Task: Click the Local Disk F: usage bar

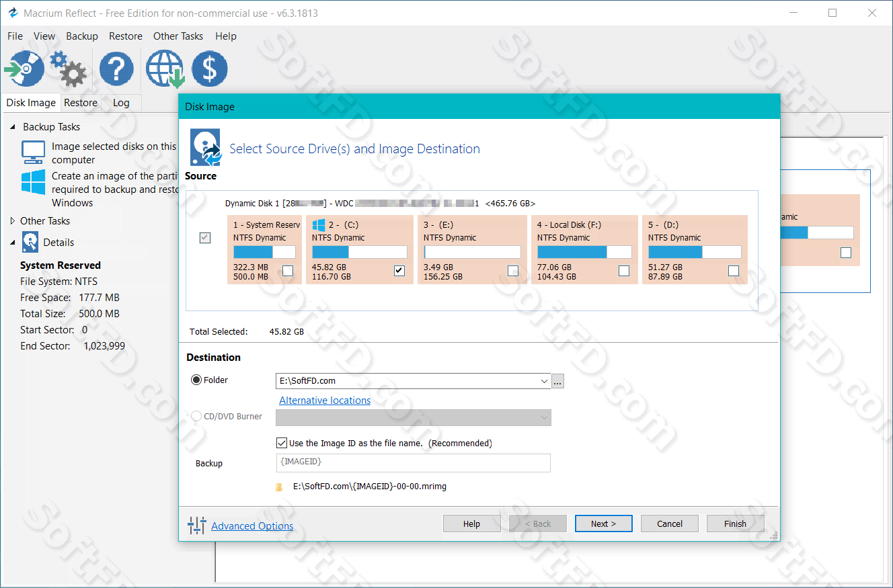Action: coord(584,252)
